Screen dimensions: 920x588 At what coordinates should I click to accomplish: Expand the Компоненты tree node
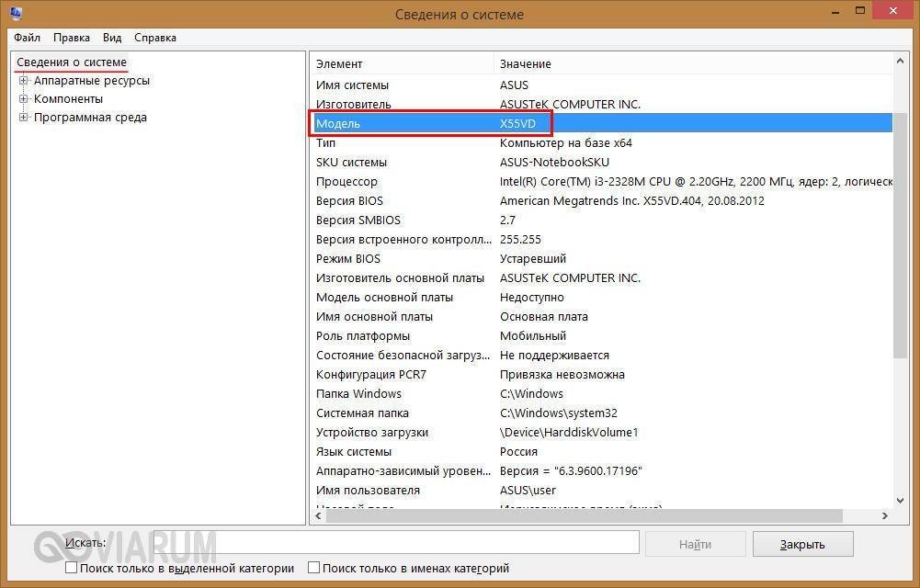pyautogui.click(x=24, y=99)
